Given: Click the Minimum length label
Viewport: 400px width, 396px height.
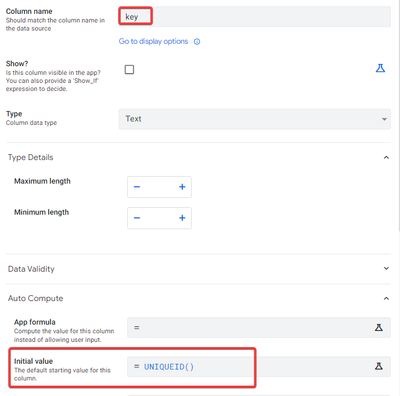Looking at the screenshot, I should (41, 212).
